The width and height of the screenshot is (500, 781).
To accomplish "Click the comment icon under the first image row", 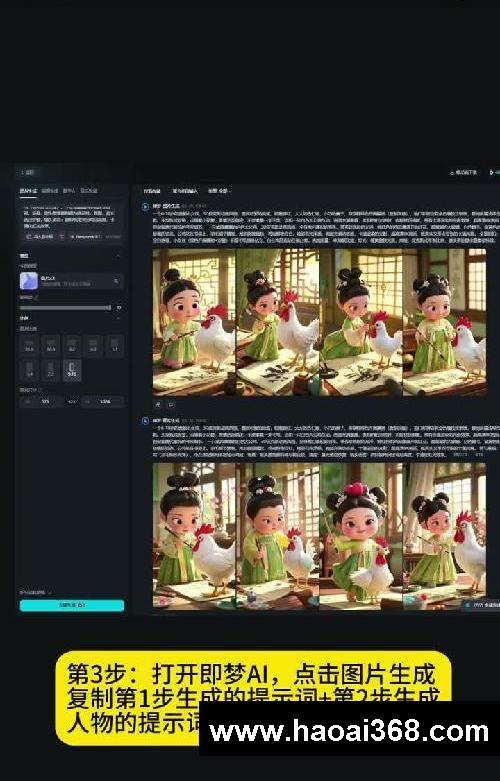I will pyautogui.click(x=170, y=405).
